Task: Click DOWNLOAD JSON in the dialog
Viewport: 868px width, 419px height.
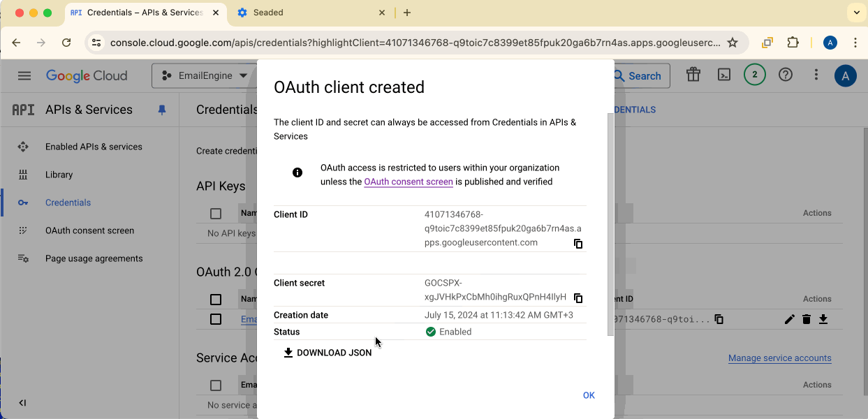Action: click(x=328, y=353)
